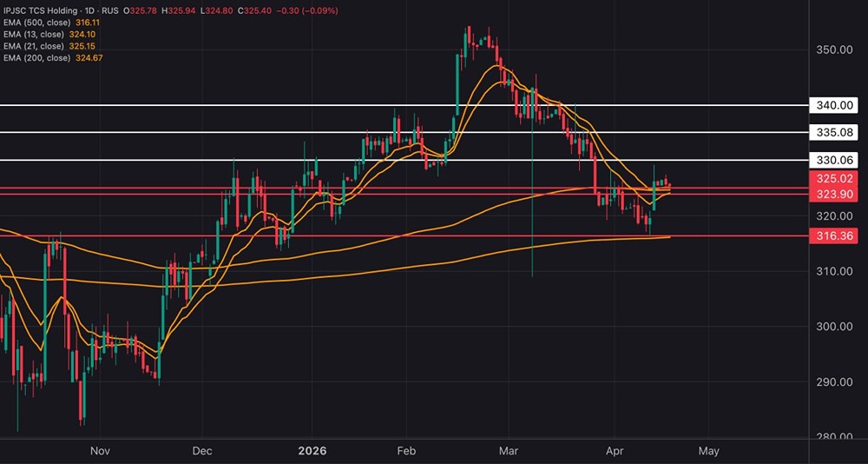Click the May label on time axis
Image resolution: width=868 pixels, height=464 pixels.
point(710,449)
